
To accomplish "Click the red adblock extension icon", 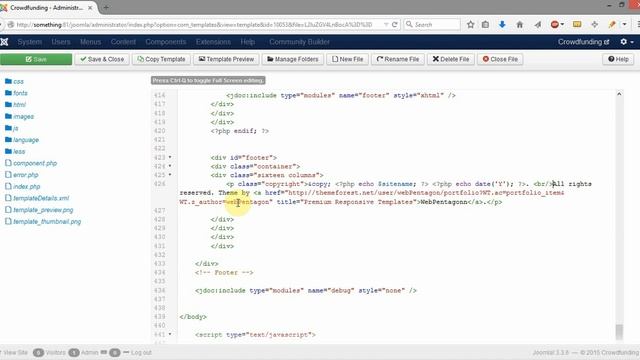I will 555,24.
